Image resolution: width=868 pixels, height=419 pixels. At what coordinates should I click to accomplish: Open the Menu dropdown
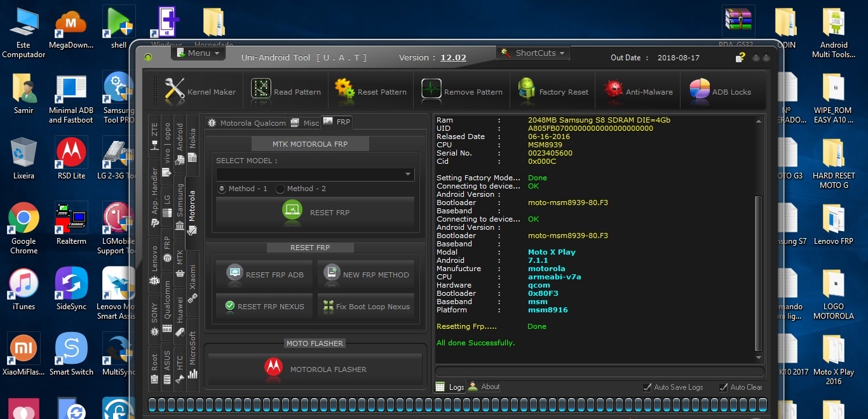point(199,53)
